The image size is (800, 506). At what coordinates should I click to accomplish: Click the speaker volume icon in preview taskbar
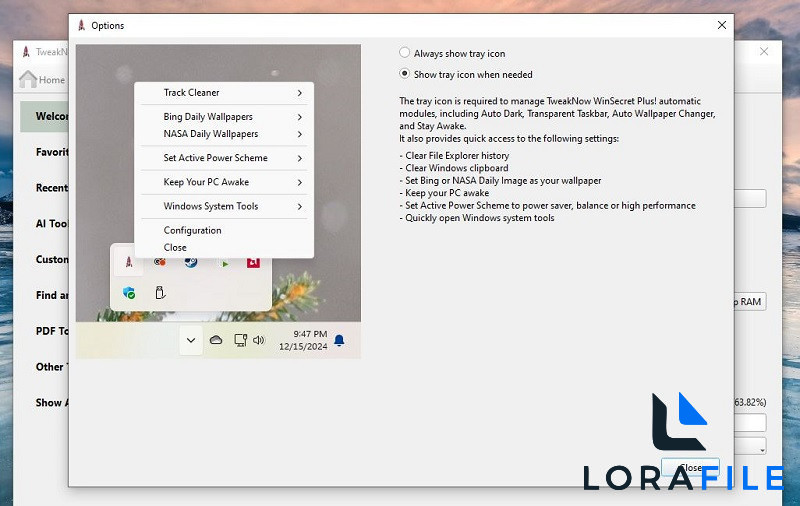coord(259,340)
